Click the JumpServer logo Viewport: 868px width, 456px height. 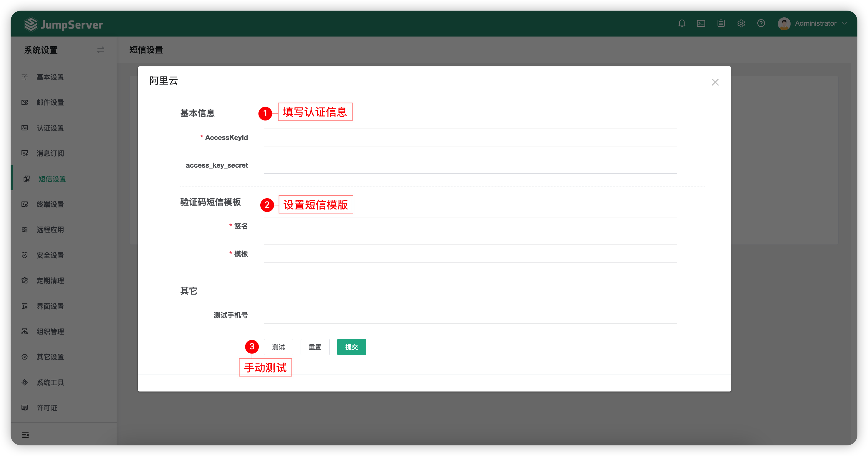click(64, 24)
